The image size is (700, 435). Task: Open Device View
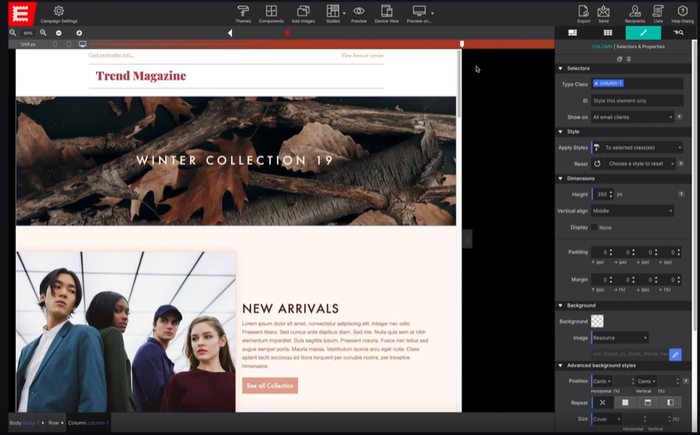tap(386, 12)
